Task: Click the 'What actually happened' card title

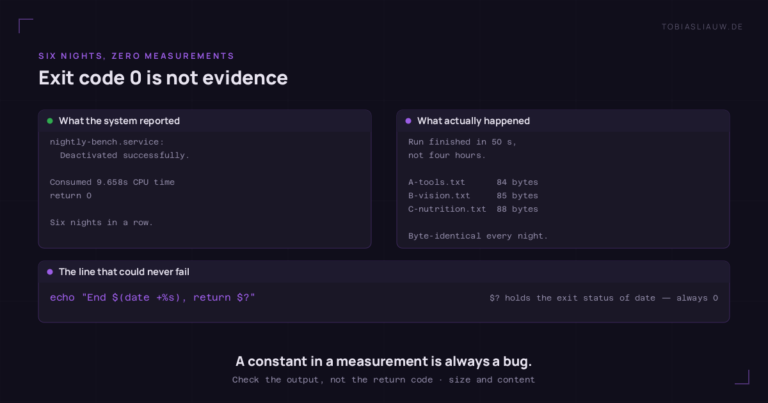Action: click(473, 121)
